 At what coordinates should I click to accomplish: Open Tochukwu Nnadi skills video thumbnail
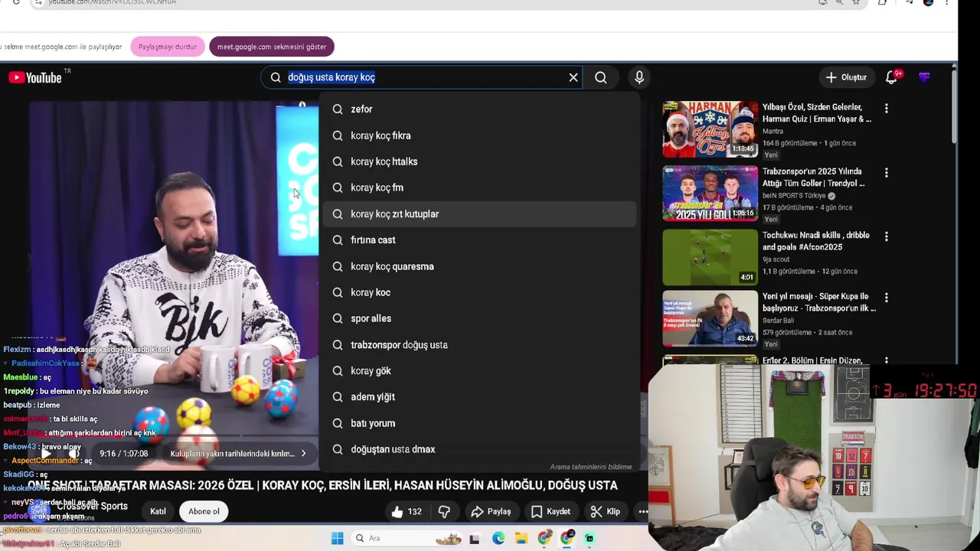710,257
